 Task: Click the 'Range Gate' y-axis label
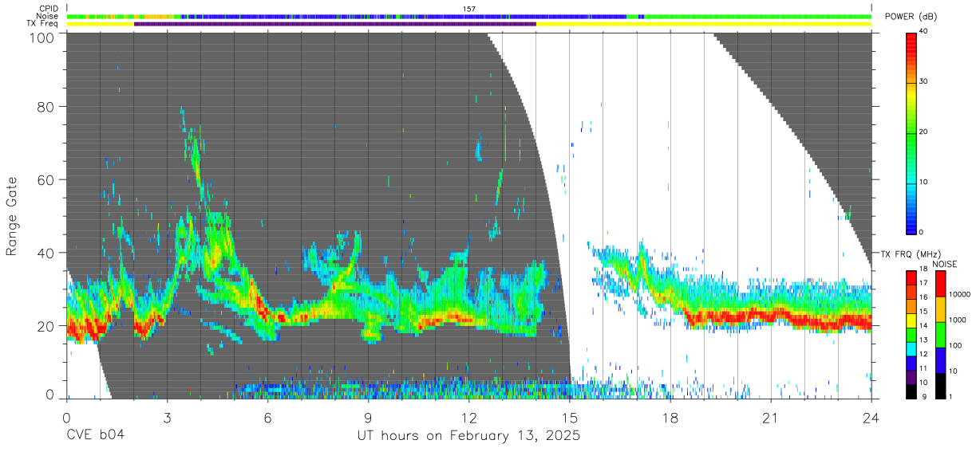click(x=13, y=216)
